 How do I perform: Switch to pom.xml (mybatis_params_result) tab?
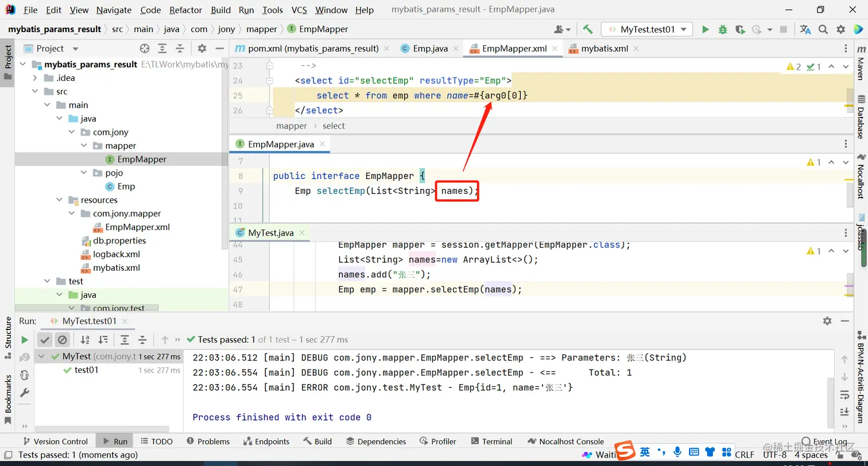coord(313,49)
